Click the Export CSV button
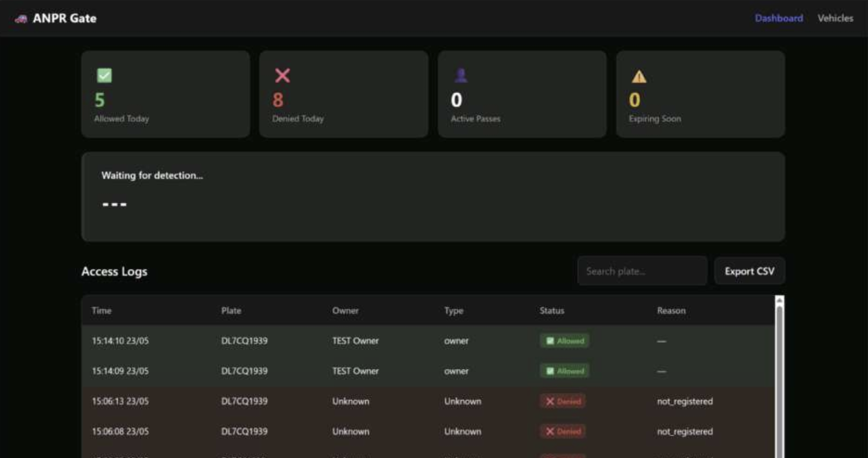The height and width of the screenshot is (458, 868). coord(750,271)
